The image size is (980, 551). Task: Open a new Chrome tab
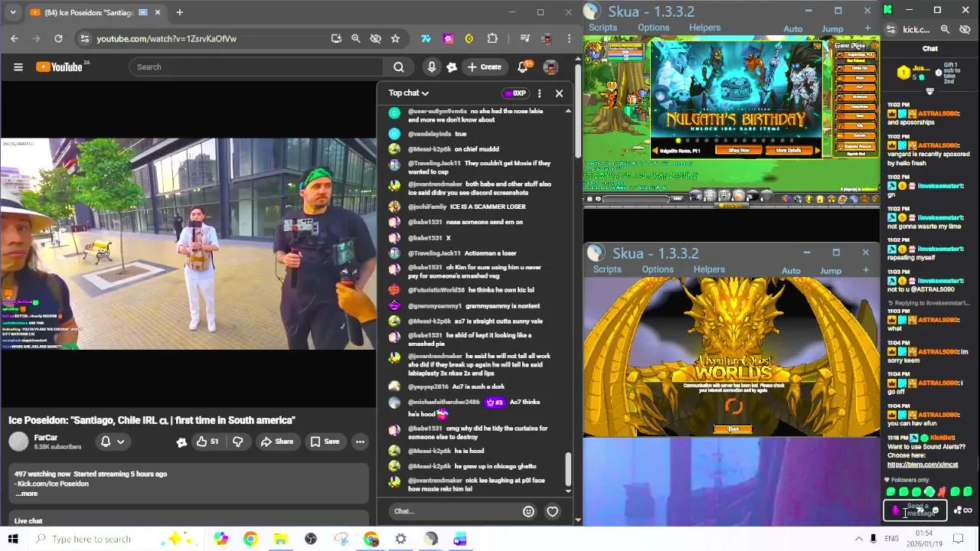click(x=179, y=12)
